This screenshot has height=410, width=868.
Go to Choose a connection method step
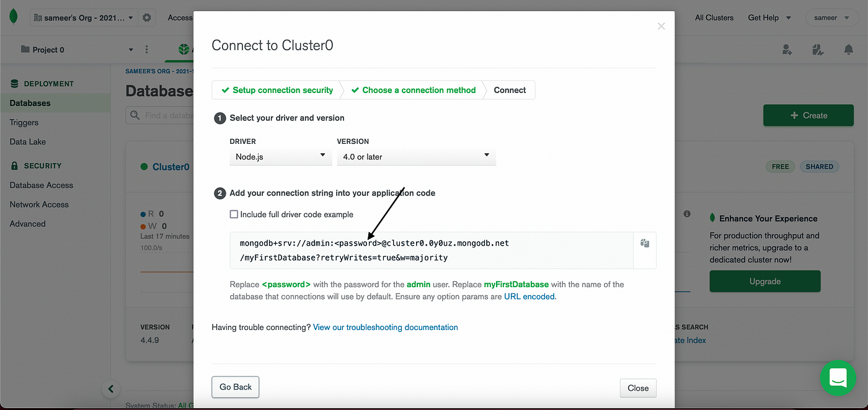pyautogui.click(x=413, y=90)
